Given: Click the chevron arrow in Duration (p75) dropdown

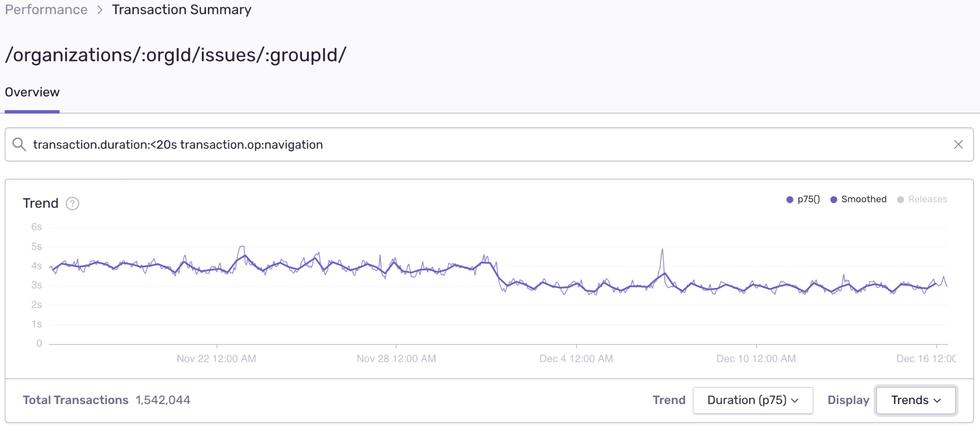Looking at the screenshot, I should click(x=795, y=401).
